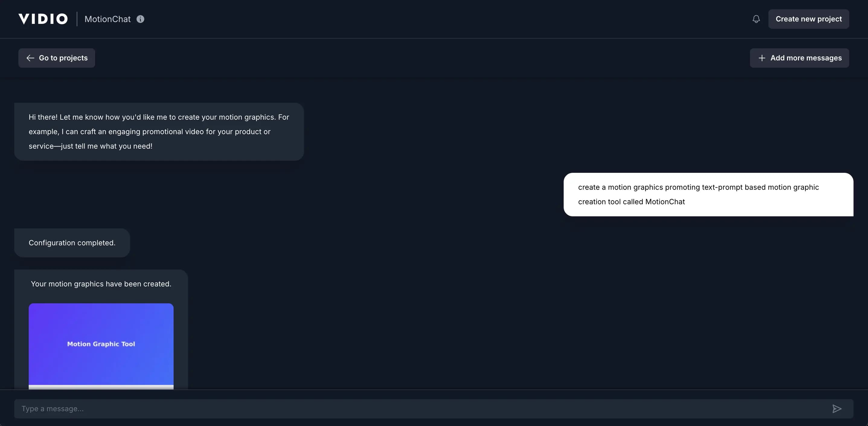This screenshot has width=868, height=426.
Task: Click 'creation tool called MotionChat' in the prompt
Action: click(x=631, y=202)
